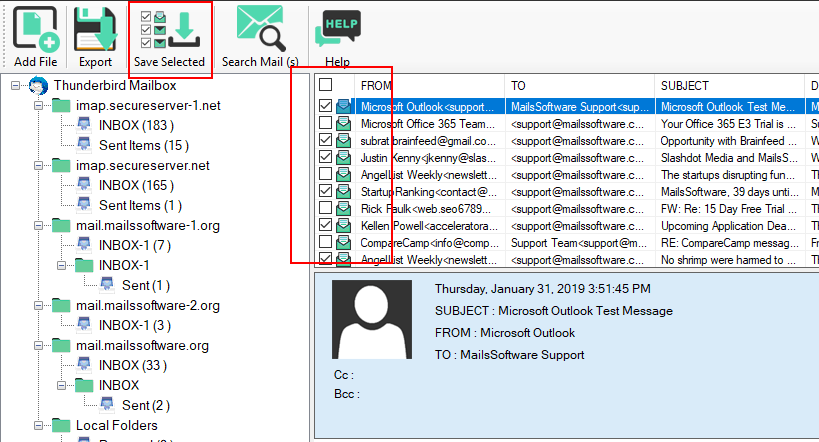Click "SUBJECT : Microsoft Outlook Test Message" in preview
Image resolution: width=819 pixels, height=442 pixels.
(554, 311)
